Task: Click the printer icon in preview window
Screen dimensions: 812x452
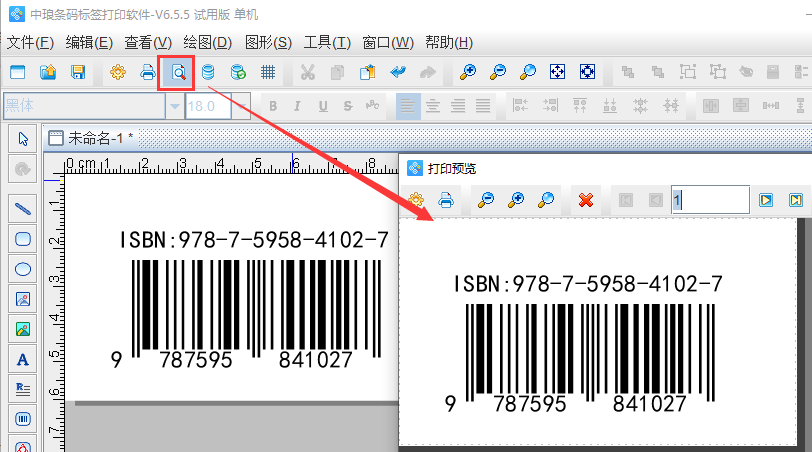Action: (447, 200)
